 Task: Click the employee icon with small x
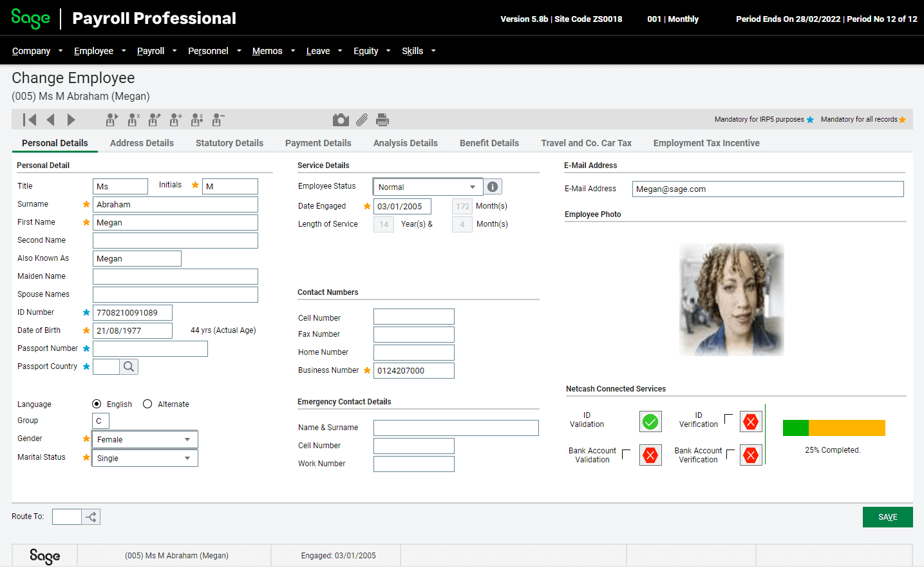[x=133, y=120]
